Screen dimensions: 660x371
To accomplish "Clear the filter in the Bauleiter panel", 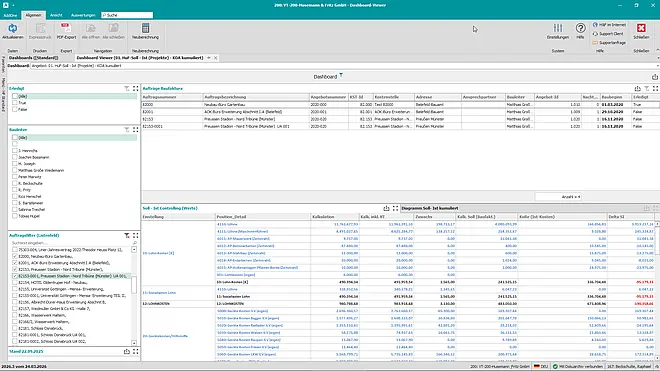I will coord(127,130).
